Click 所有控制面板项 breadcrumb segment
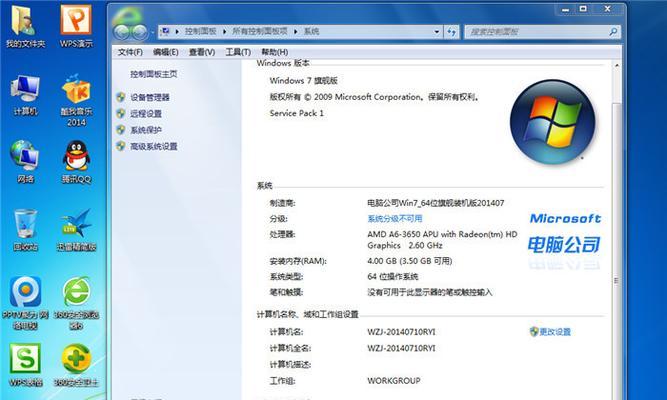 [259, 31]
